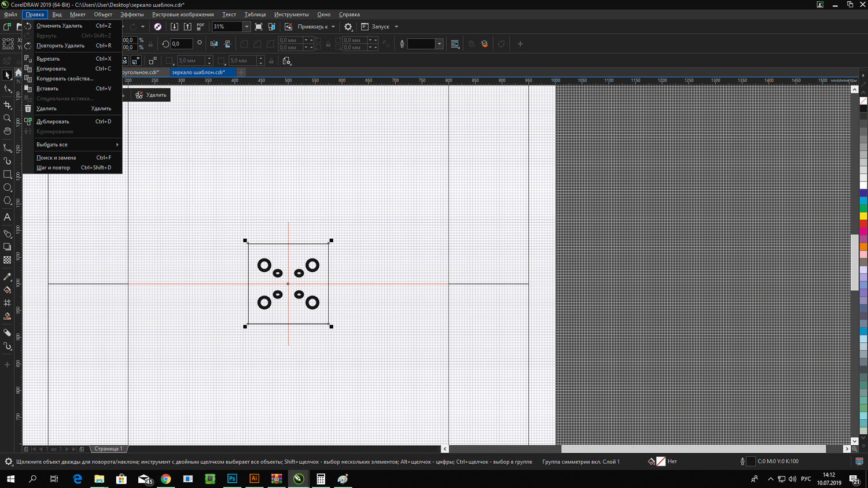Open the Options gear in toolbar
The height and width of the screenshot is (488, 868).
click(348, 27)
